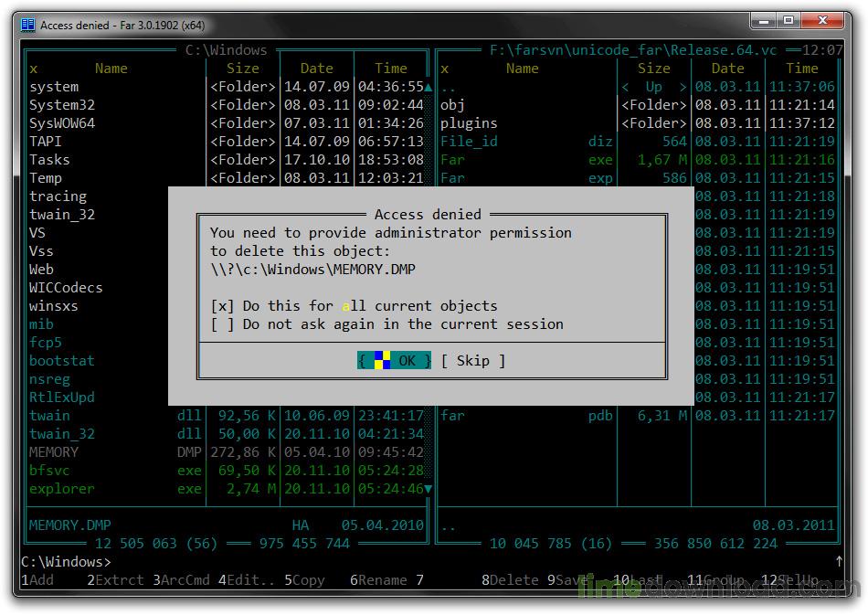Click the up arrow at command line end
This screenshot has height=615, width=868.
pos(839,561)
